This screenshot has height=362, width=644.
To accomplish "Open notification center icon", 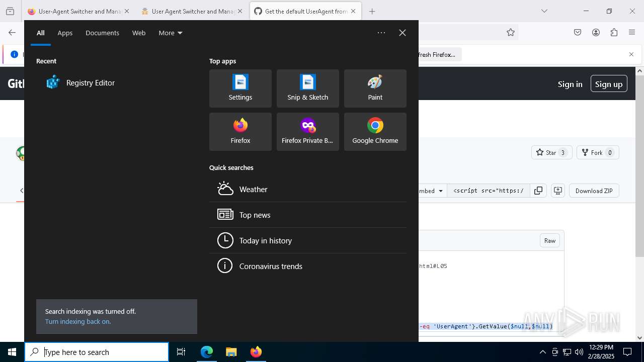I will [x=627, y=352].
